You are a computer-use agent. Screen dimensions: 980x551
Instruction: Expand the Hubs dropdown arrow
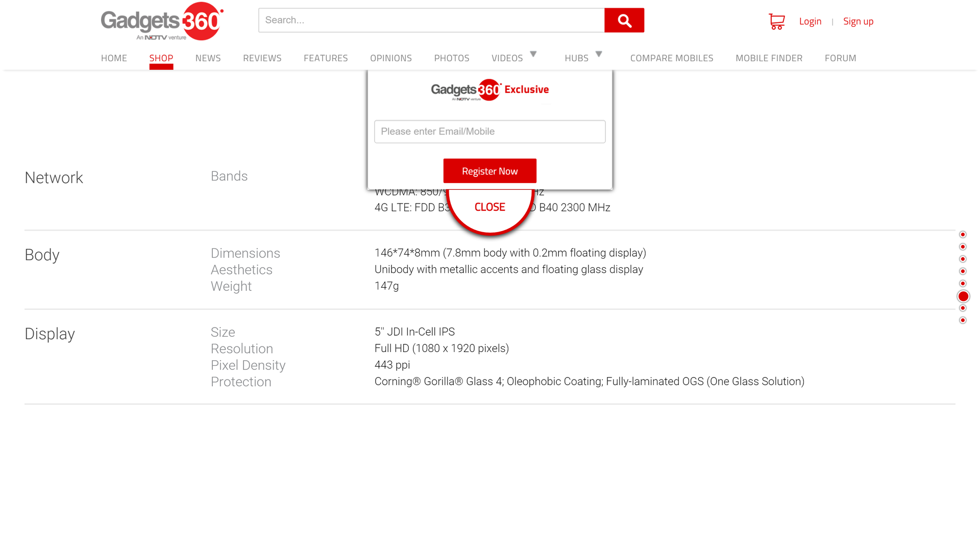[x=599, y=54]
